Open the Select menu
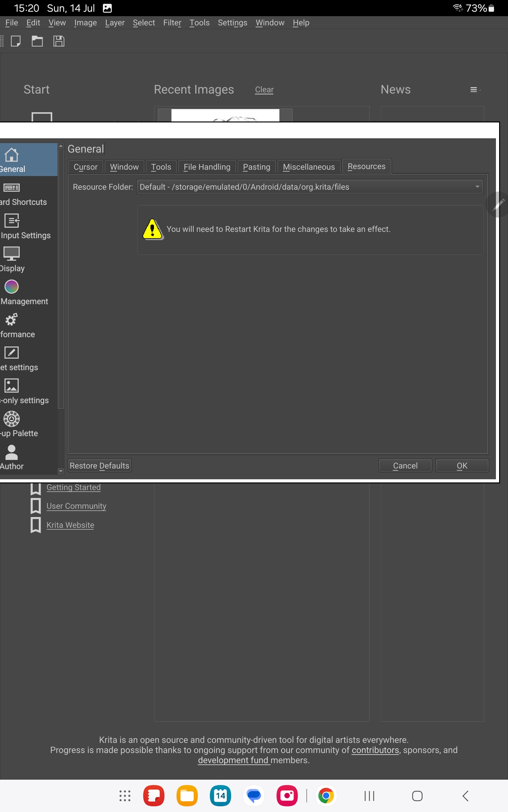This screenshot has width=508, height=812. [144, 23]
